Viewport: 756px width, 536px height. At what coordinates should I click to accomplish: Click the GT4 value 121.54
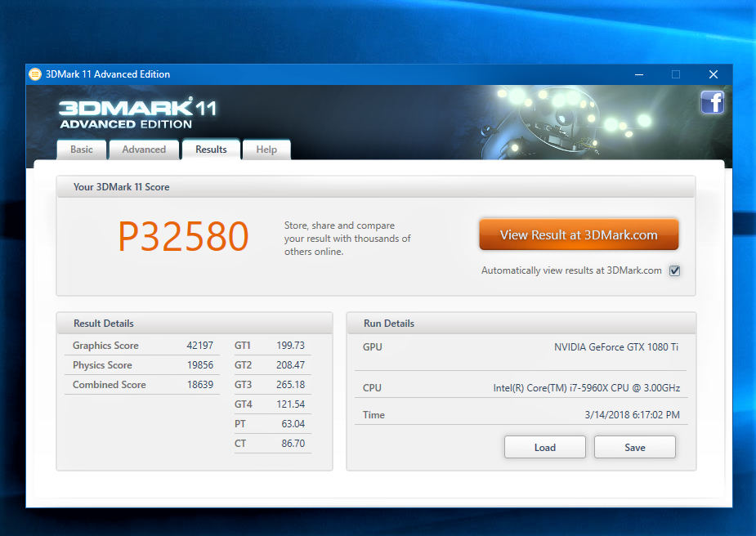290,404
